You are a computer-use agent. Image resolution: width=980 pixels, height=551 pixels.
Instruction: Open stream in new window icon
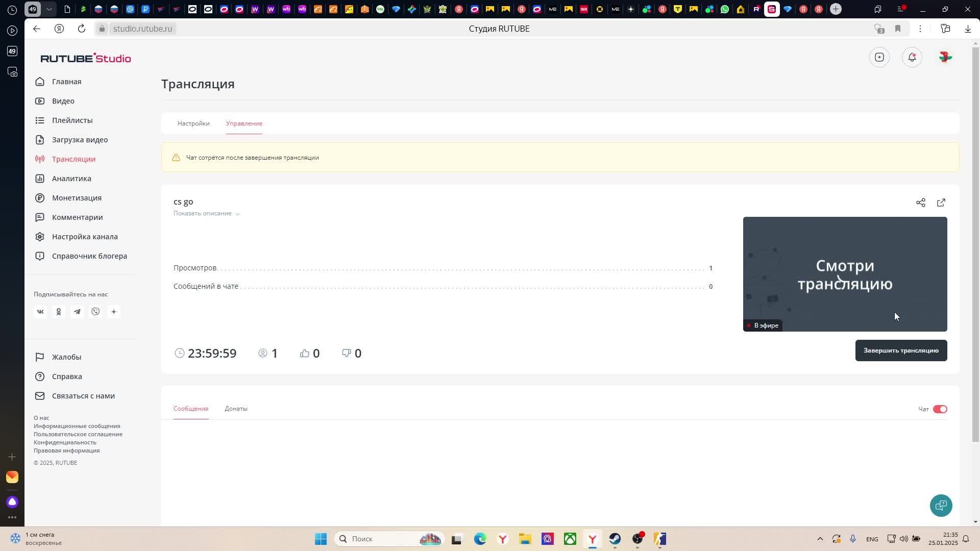click(941, 203)
